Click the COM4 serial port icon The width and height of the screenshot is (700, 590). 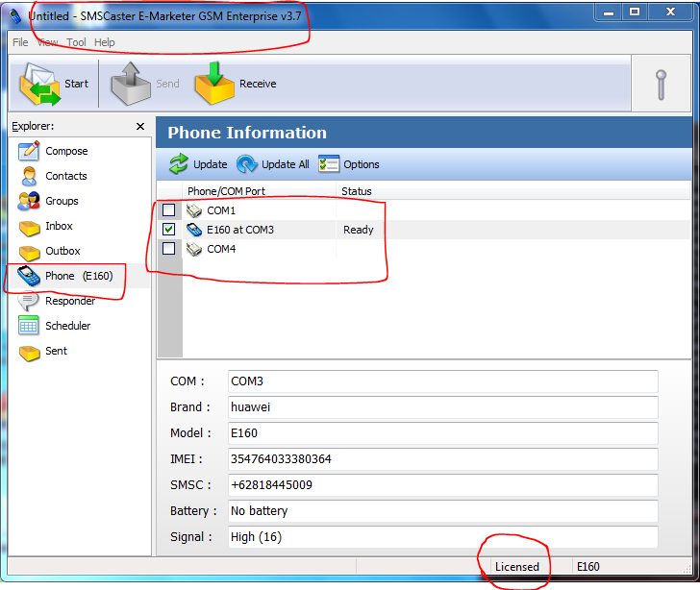point(194,249)
